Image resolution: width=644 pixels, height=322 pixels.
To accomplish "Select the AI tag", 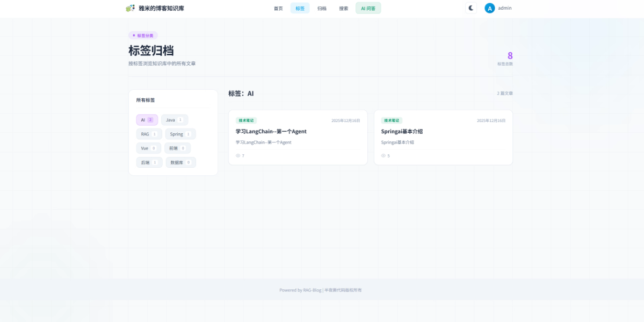I will coord(147,120).
